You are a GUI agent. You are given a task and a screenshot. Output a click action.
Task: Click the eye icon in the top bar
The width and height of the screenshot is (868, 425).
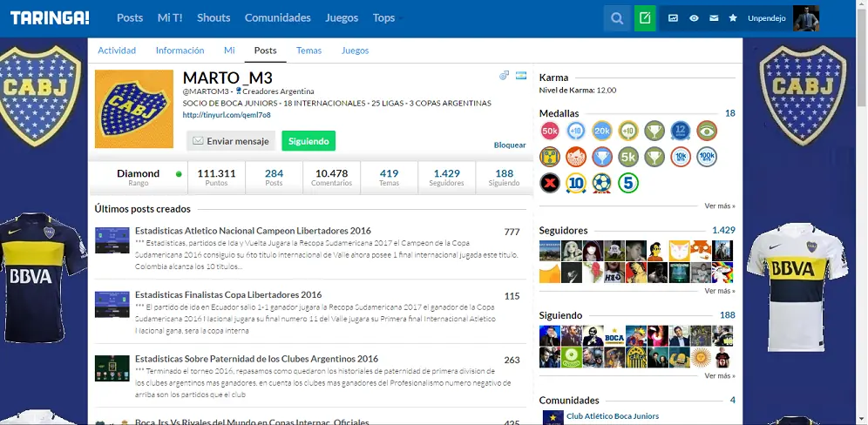coord(694,18)
